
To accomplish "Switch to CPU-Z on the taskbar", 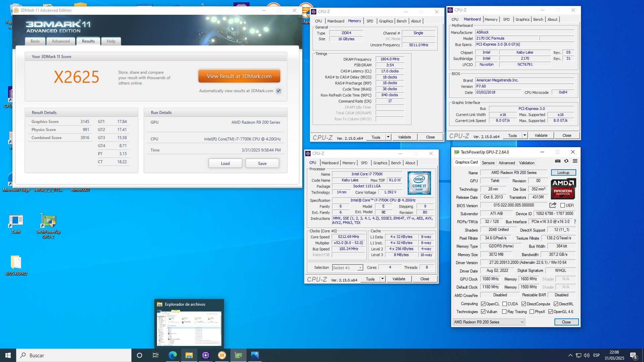I will tap(205, 355).
